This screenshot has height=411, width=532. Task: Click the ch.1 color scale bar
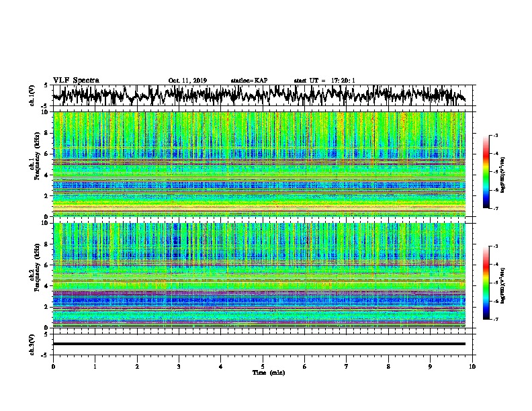(486, 172)
